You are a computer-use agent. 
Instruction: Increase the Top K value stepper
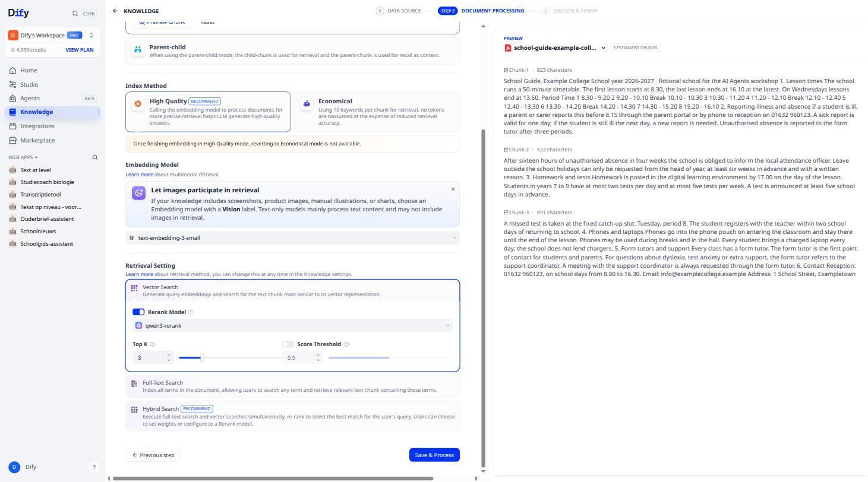pos(169,355)
